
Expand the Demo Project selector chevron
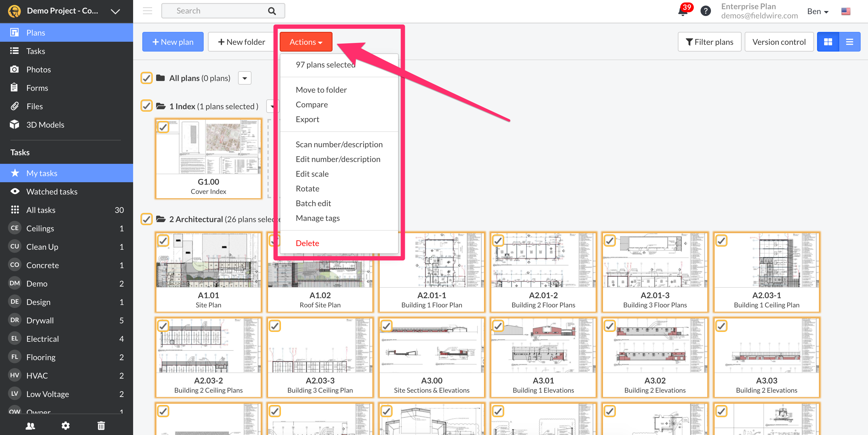click(115, 11)
